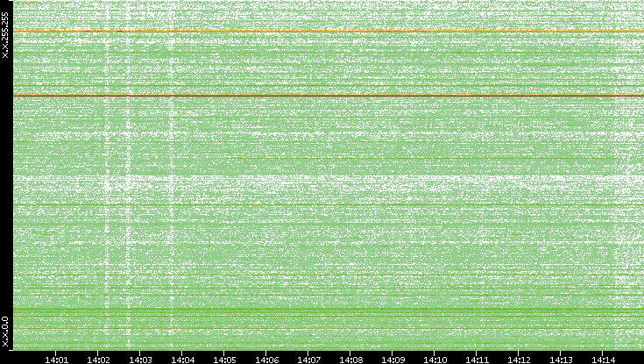
Task: Click the 14:11 time axis label
Action: click(478, 360)
